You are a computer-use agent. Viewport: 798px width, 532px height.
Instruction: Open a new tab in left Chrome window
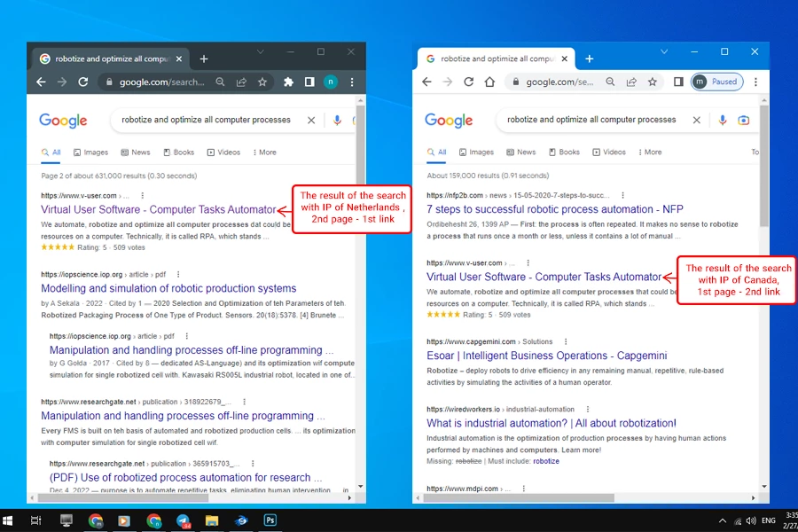tap(204, 59)
